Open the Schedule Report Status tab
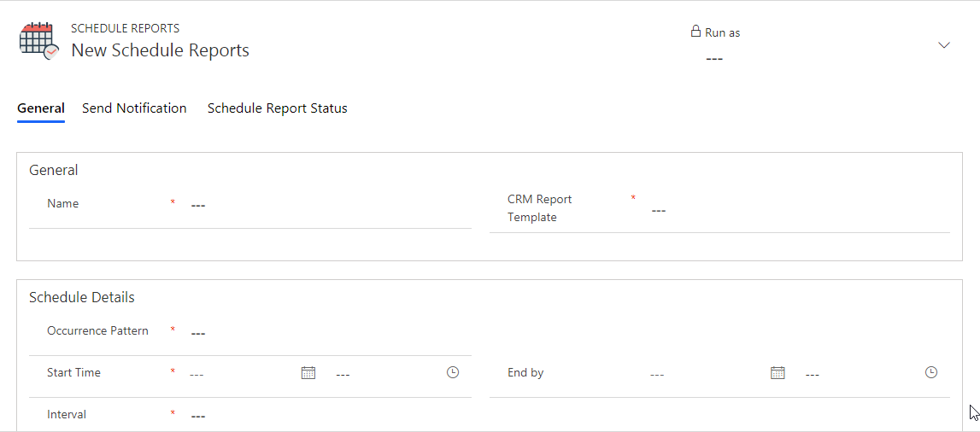The height and width of the screenshot is (432, 980). coord(278,108)
